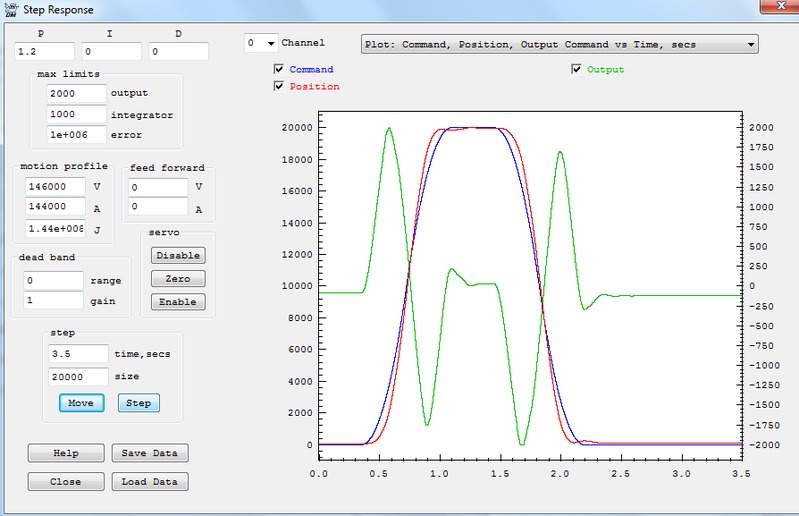Viewport: 799px width, 516px height.
Task: Click the Step button
Action: click(138, 403)
